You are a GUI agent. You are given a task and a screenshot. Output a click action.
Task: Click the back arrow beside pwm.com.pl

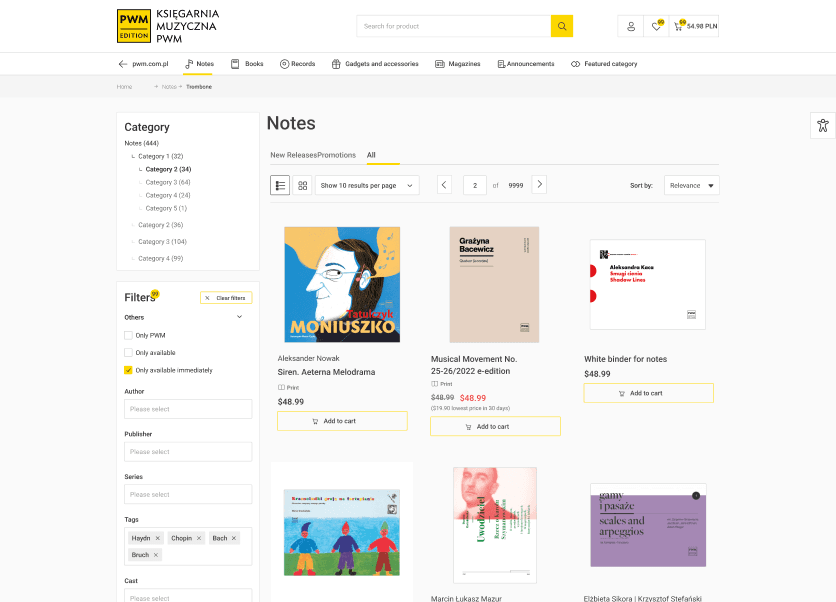(123, 64)
